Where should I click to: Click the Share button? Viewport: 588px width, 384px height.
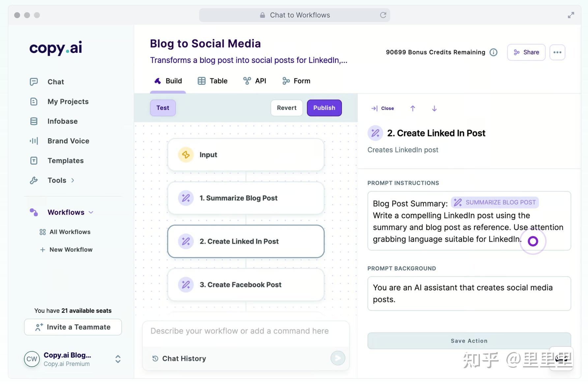coord(526,52)
